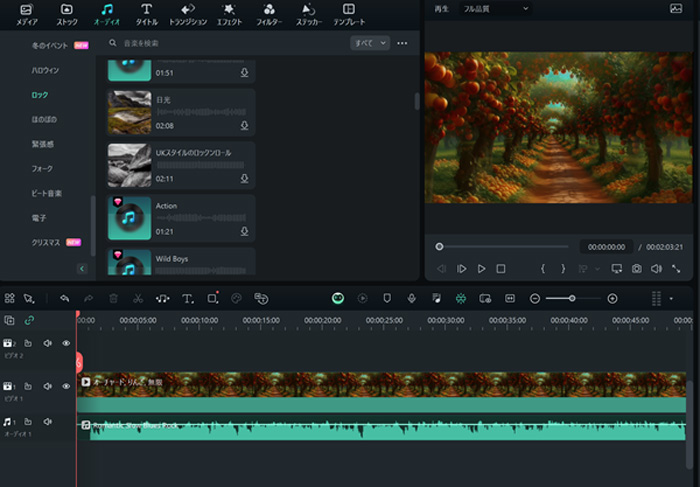Select the text tool icon in timeline toolbar
Image resolution: width=700 pixels, height=487 pixels.
pyautogui.click(x=187, y=298)
